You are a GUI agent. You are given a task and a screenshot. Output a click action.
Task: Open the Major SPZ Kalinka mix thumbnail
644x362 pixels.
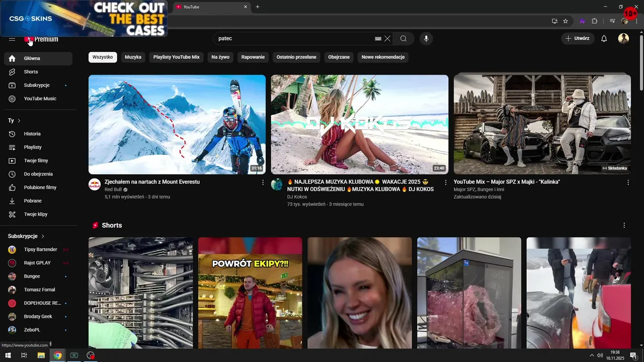[542, 125]
